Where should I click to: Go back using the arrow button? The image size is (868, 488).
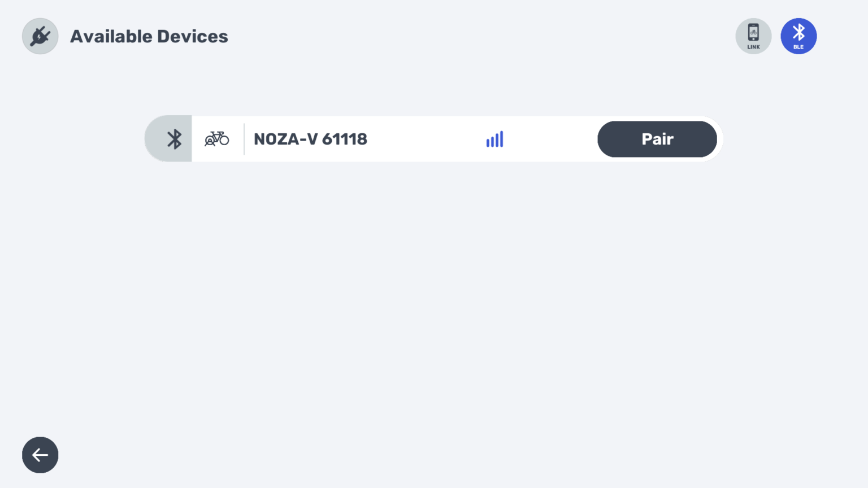point(40,455)
